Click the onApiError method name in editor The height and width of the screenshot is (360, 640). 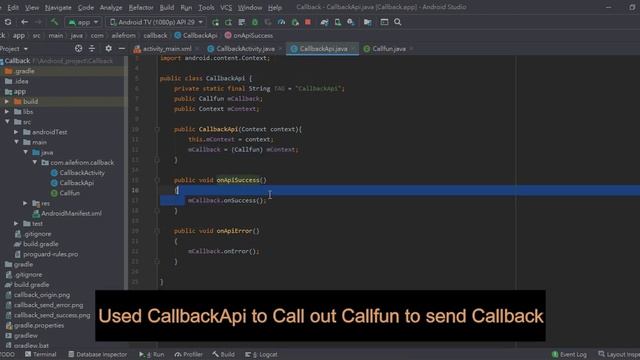(x=234, y=231)
